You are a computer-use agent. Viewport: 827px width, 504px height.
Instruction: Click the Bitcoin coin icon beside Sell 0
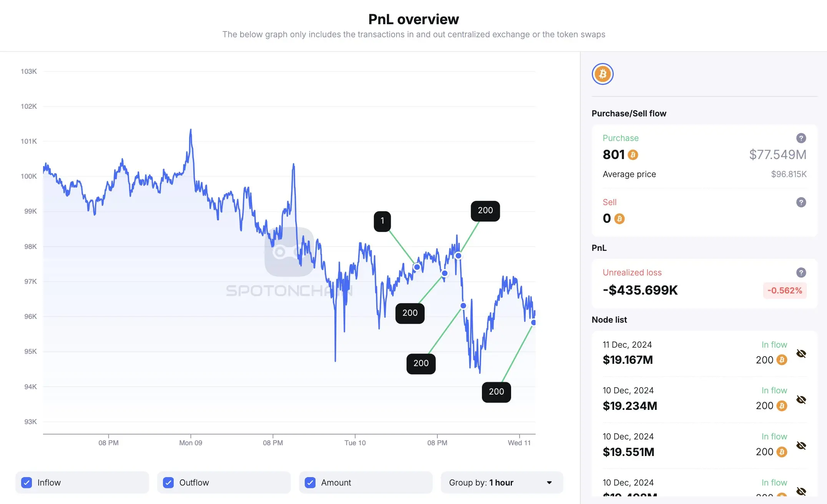(x=619, y=219)
